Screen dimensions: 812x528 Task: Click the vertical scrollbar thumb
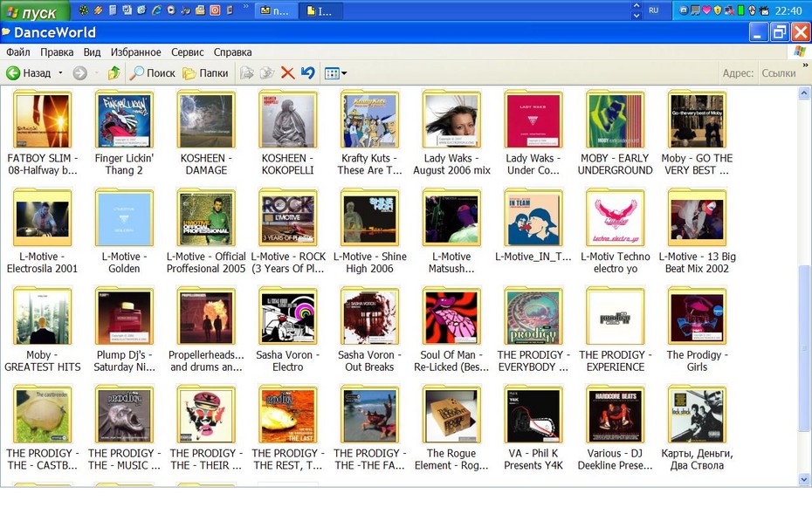804,348
